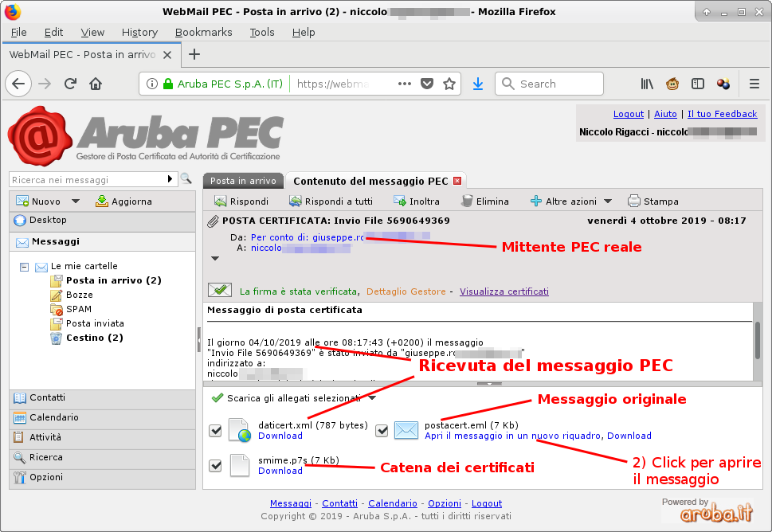
Task: Select the Cestino (2) folder
Action: [x=95, y=338]
